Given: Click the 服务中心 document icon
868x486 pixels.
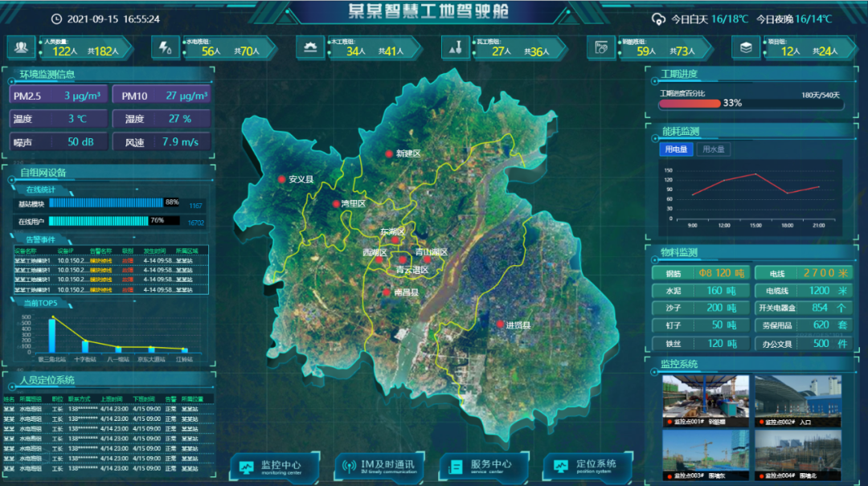Looking at the screenshot, I should pyautogui.click(x=455, y=468).
